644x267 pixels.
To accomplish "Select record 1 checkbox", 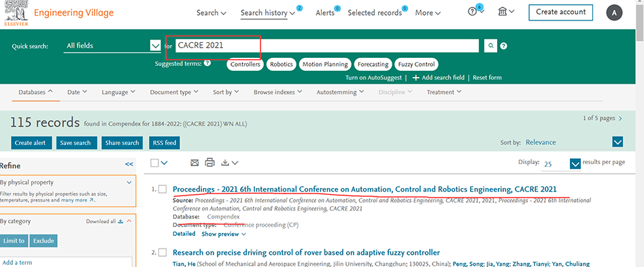I will tap(163, 189).
